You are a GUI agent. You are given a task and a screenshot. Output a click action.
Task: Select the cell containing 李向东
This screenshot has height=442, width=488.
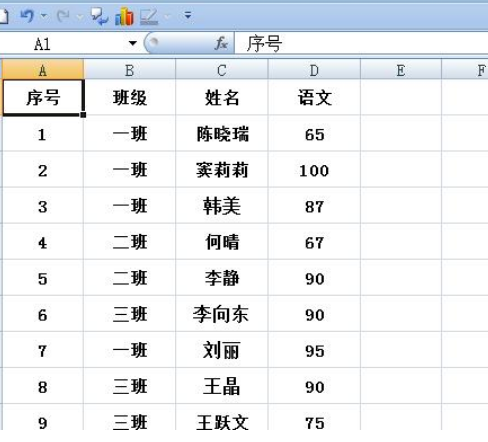222,314
